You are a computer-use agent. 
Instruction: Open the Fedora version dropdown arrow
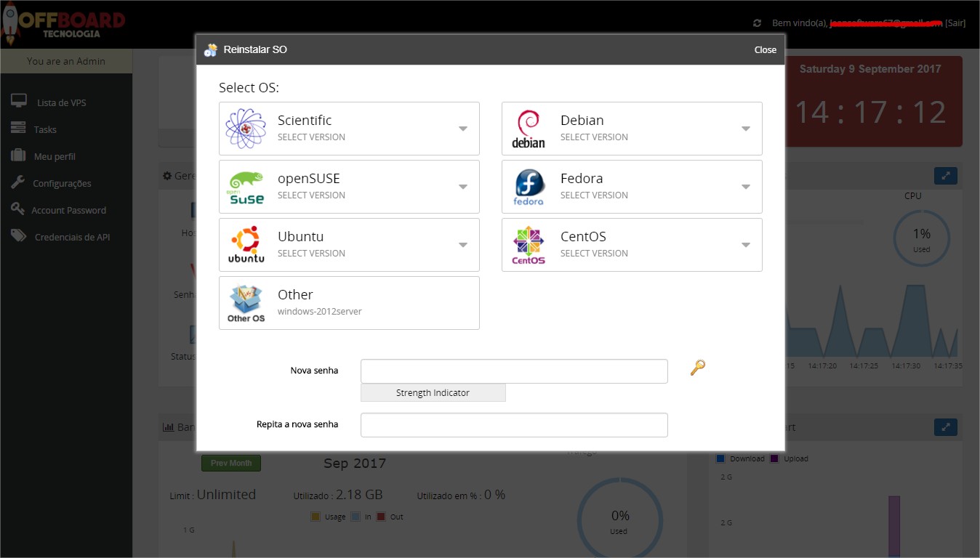pyautogui.click(x=746, y=187)
